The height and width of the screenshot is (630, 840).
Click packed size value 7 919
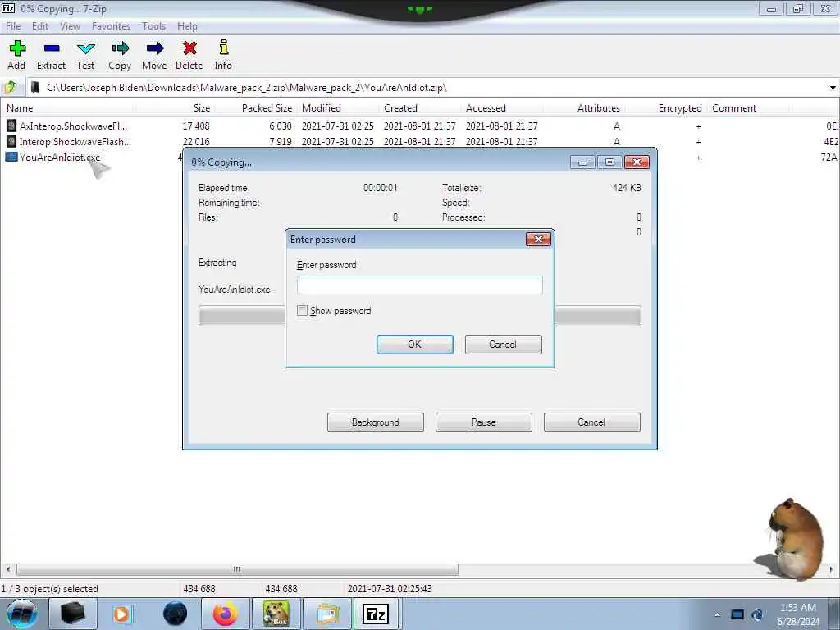tap(281, 142)
